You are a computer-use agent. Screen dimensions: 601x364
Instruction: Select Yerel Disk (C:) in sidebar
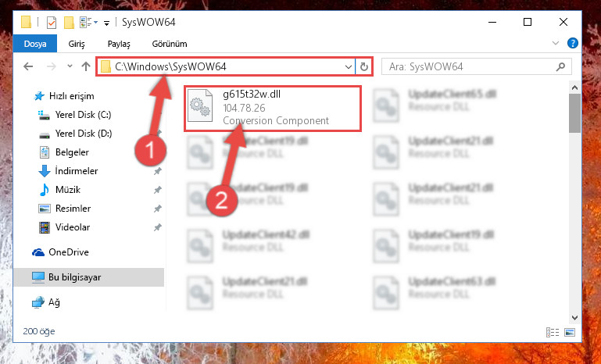[x=83, y=115]
